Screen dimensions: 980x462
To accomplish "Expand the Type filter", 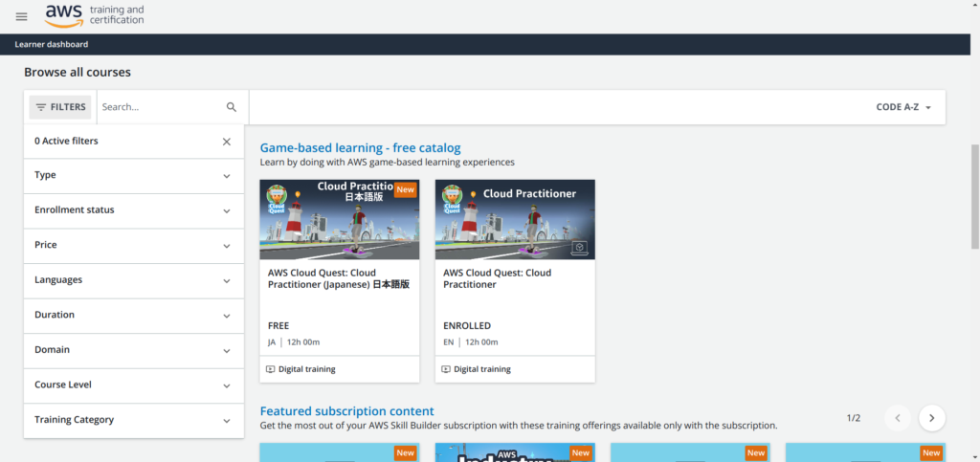I will tap(134, 176).
